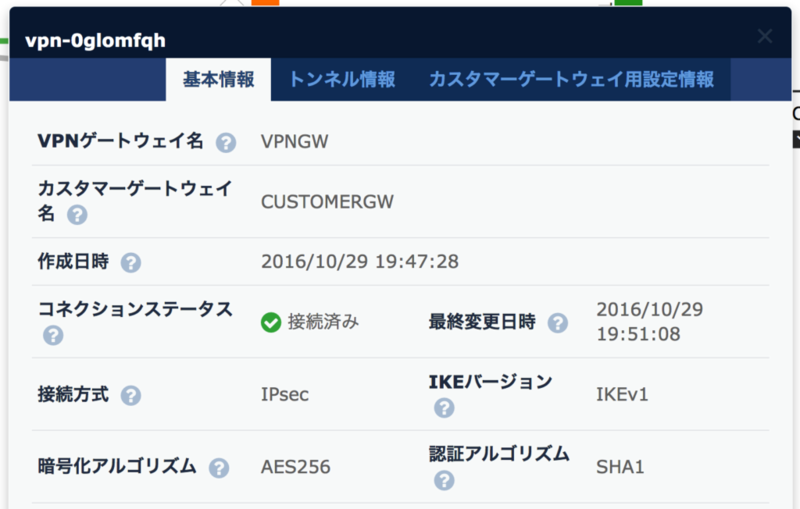
Task: Switch to the トンネル情報 tab
Action: (x=342, y=80)
